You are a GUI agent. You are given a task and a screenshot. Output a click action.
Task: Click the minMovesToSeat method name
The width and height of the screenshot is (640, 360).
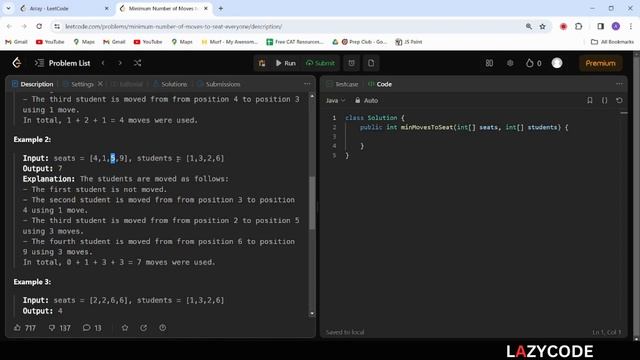[x=427, y=127]
